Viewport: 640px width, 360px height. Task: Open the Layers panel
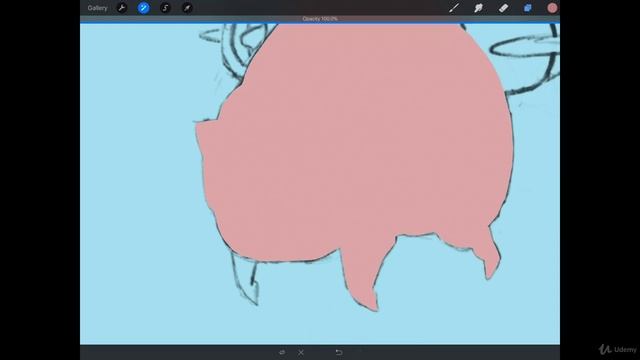click(528, 8)
